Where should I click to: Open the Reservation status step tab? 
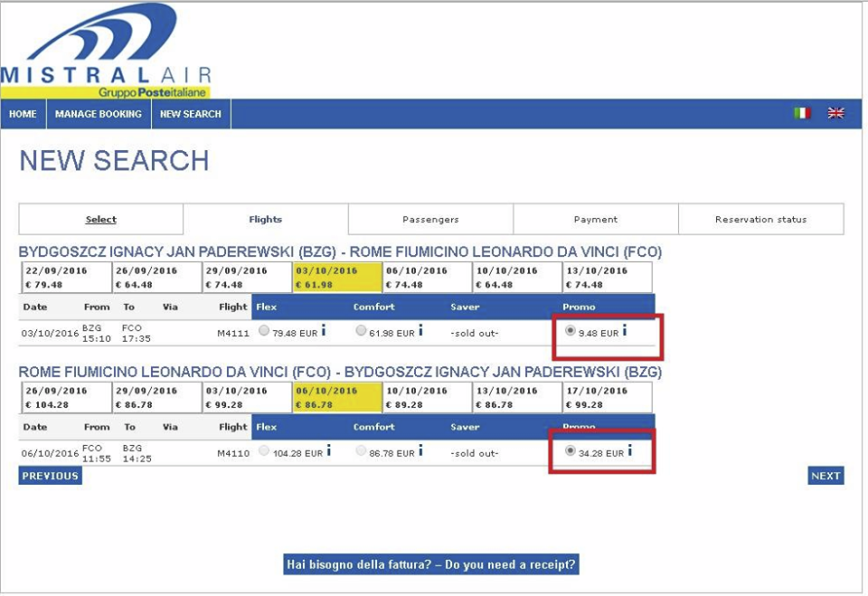tap(761, 220)
